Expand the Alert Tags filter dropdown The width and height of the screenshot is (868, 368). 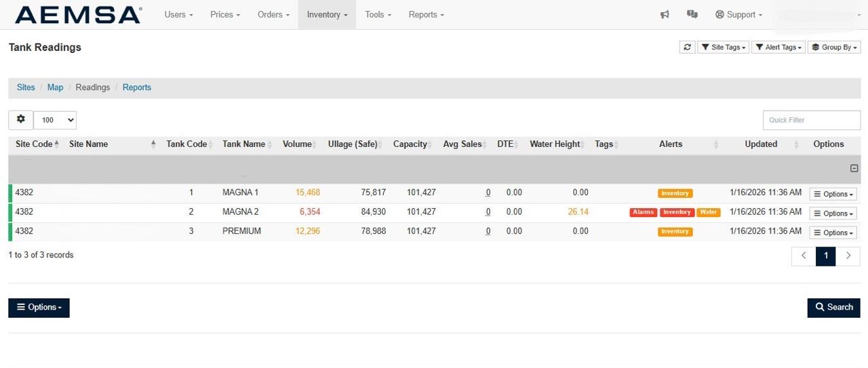coord(778,47)
